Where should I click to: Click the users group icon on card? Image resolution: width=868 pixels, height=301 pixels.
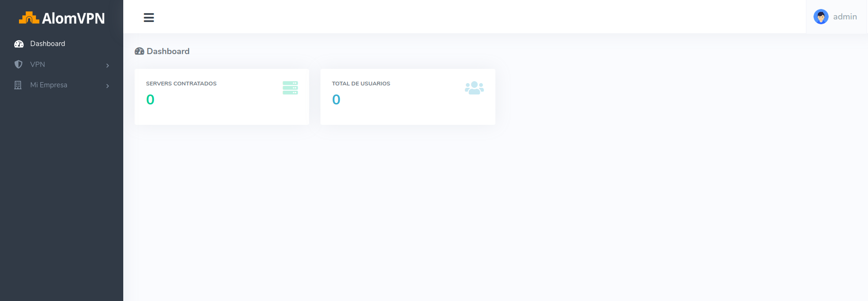coord(474,88)
